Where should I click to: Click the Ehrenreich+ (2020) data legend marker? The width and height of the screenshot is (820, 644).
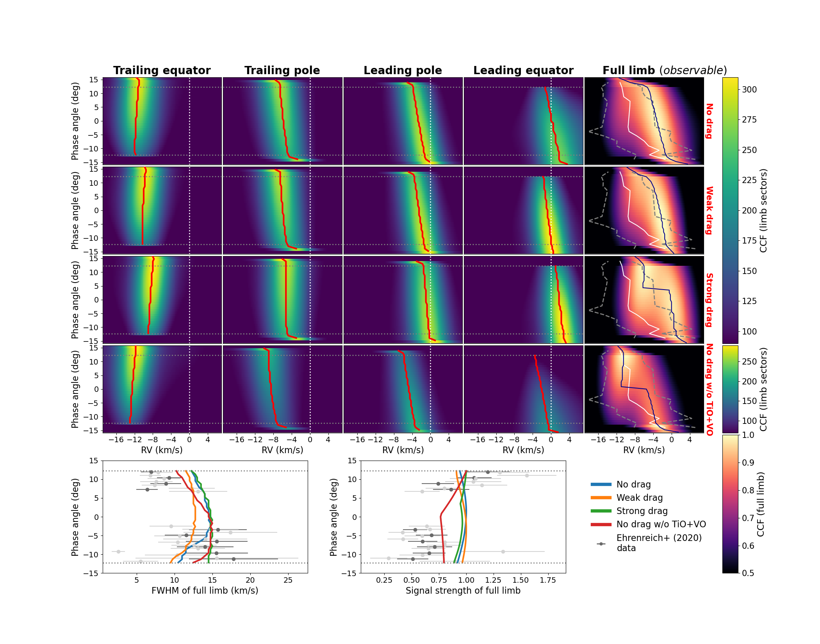coord(601,544)
